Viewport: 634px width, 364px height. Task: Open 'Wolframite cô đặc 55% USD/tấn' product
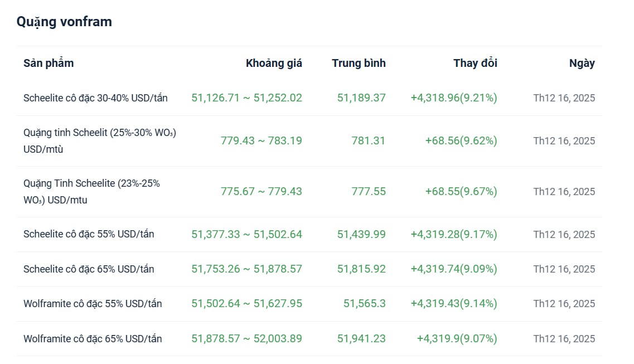coord(93,304)
